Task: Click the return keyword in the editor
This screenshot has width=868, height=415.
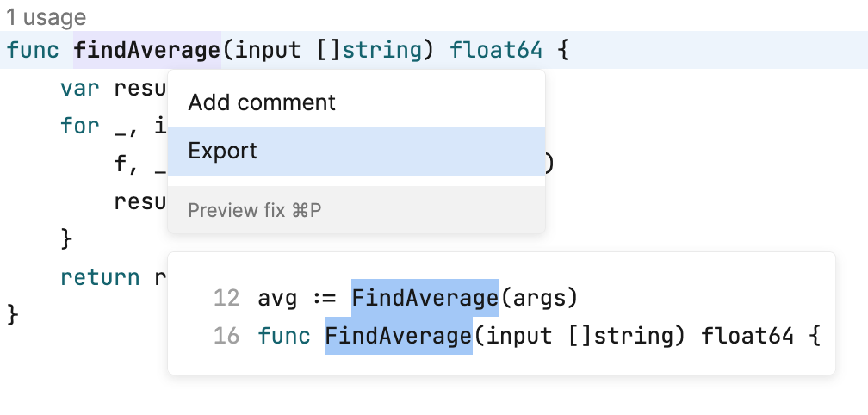Action: (100, 277)
